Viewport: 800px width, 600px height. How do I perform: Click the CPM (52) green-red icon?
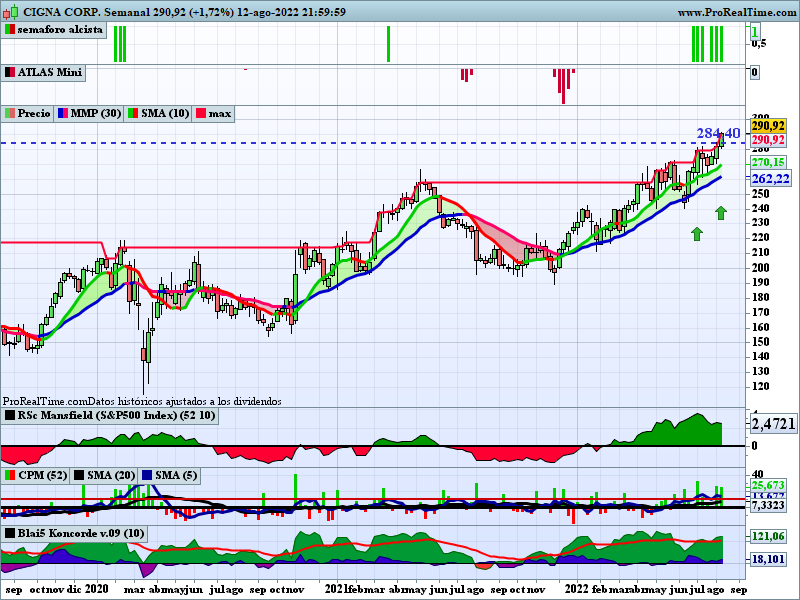[10, 476]
